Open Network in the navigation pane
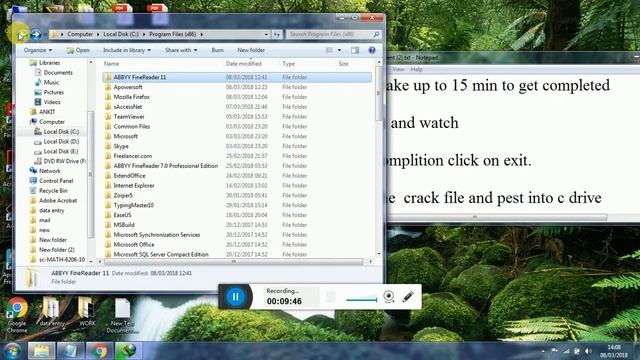This screenshot has width=640, height=360. click(x=50, y=171)
